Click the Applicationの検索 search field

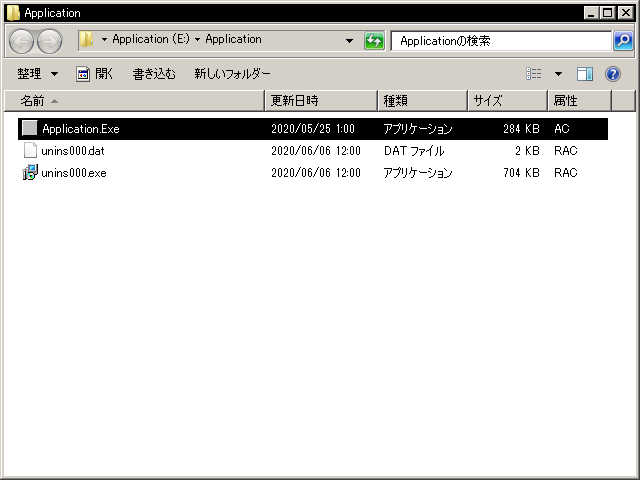(500, 41)
